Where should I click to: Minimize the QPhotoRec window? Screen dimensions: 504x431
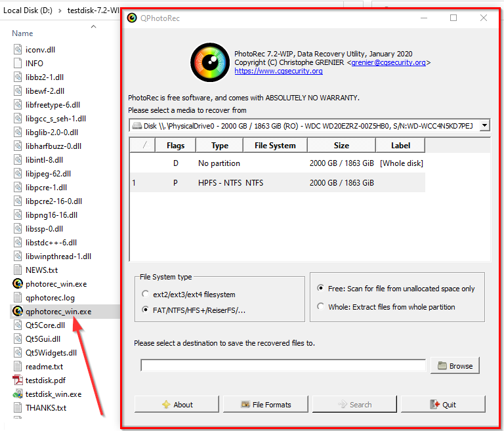click(x=424, y=18)
